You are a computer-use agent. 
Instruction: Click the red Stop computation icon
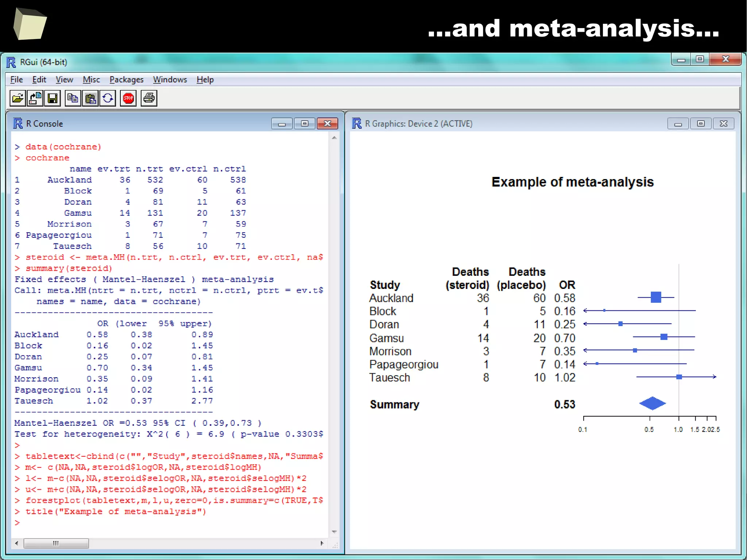coord(128,99)
